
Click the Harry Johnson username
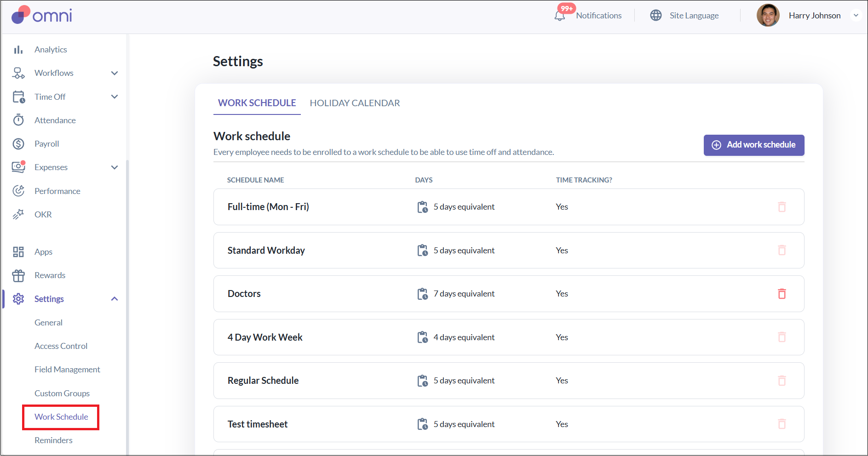pyautogui.click(x=815, y=16)
